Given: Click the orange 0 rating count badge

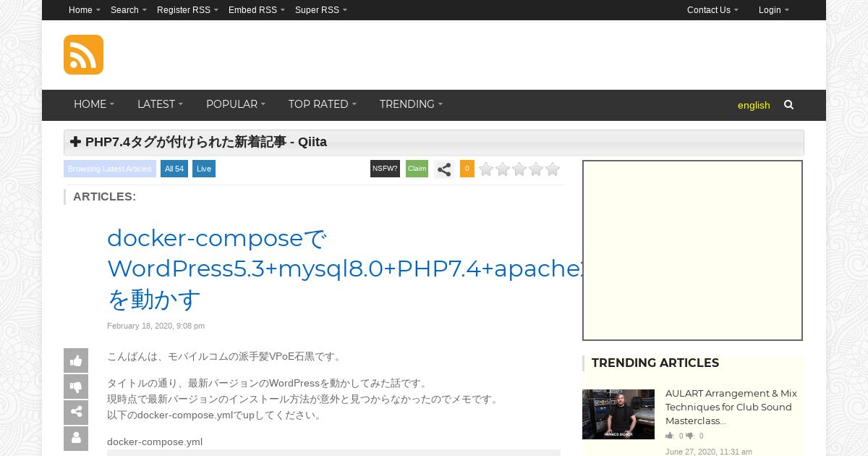Looking at the screenshot, I should pos(467,169).
